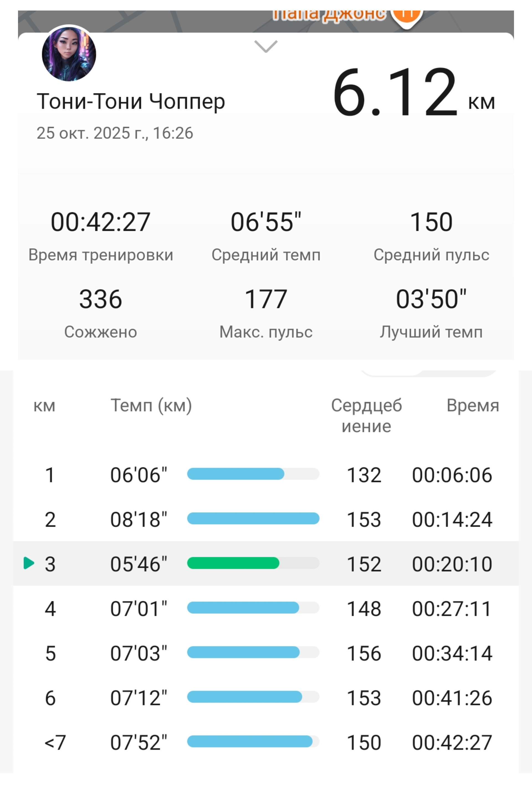The height and width of the screenshot is (798, 532).
Task: Select the Темп (км) column header
Action: [x=151, y=405]
